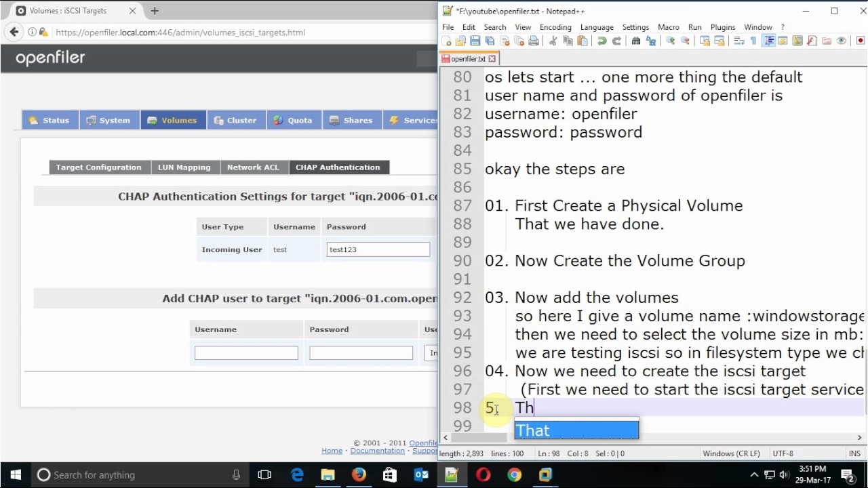Copy selection using the Copy icon

click(568, 41)
